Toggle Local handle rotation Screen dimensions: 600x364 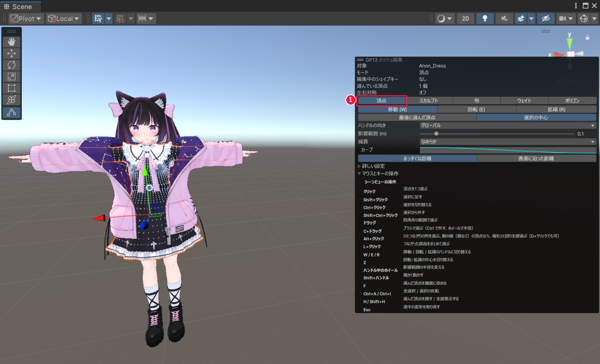[64, 18]
